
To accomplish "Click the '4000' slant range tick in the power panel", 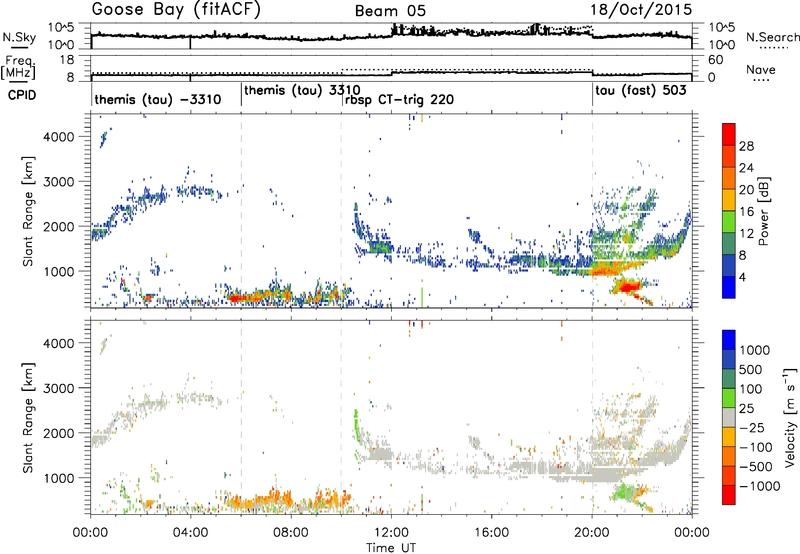I will point(61,137).
